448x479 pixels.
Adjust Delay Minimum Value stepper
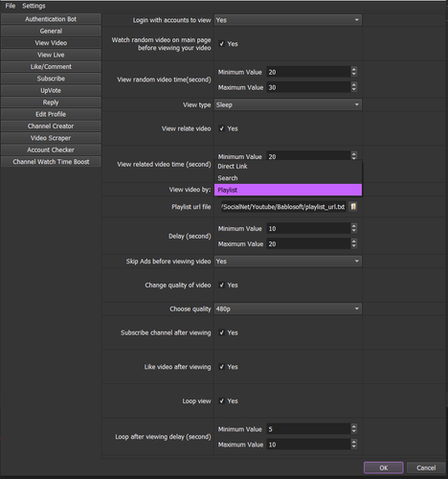(x=354, y=228)
